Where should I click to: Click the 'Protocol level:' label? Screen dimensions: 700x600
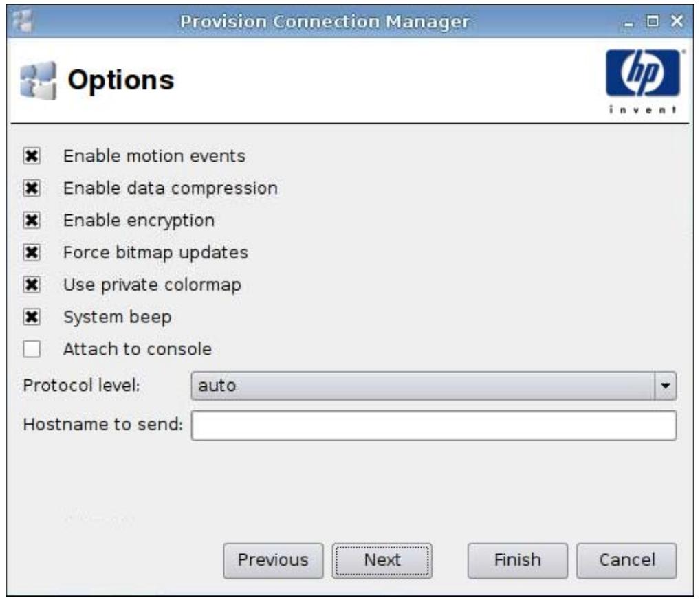(82, 386)
